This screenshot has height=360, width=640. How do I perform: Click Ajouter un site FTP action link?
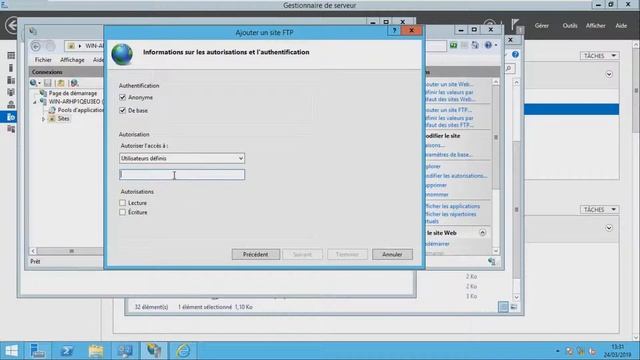[448, 110]
